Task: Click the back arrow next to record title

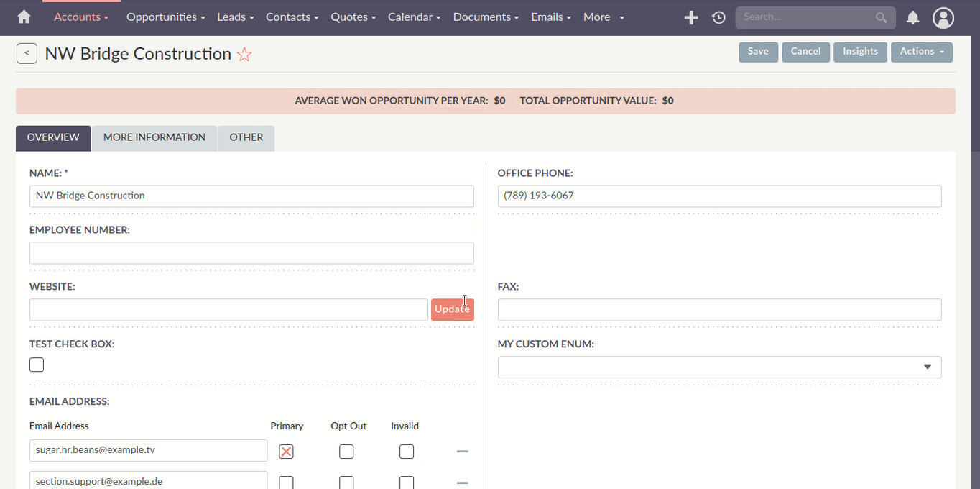Action: [x=27, y=52]
